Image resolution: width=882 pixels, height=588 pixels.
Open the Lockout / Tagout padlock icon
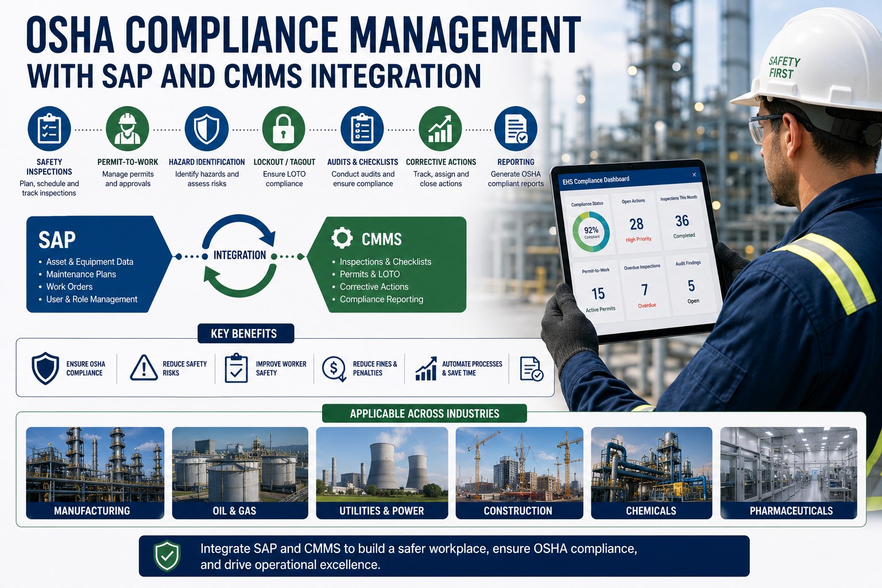[x=284, y=128]
